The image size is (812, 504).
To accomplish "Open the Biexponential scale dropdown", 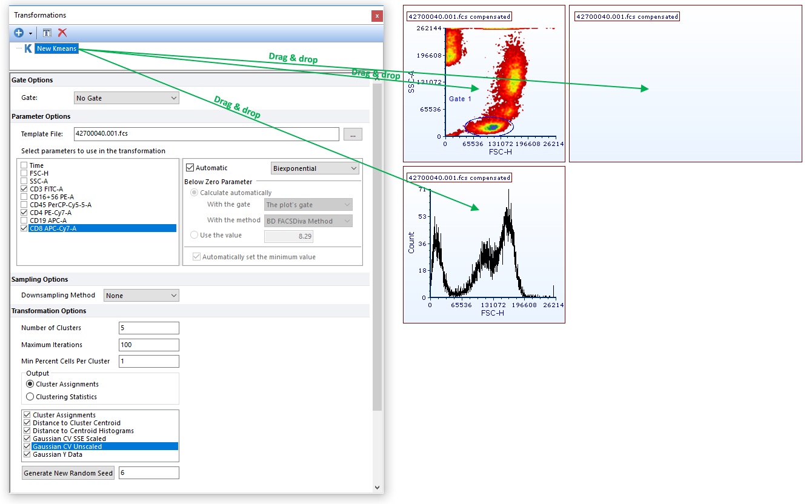I will coord(314,168).
